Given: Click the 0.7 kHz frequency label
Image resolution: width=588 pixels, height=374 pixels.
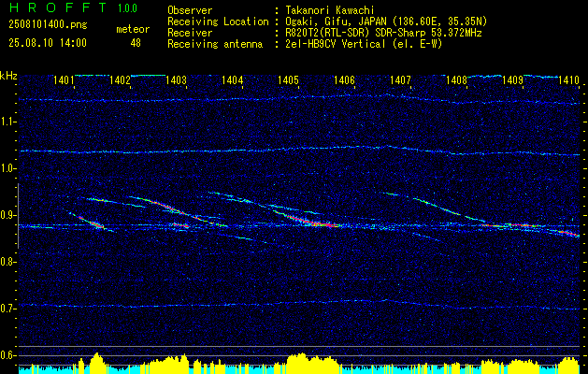Looking at the screenshot, I should pyautogui.click(x=7, y=309).
